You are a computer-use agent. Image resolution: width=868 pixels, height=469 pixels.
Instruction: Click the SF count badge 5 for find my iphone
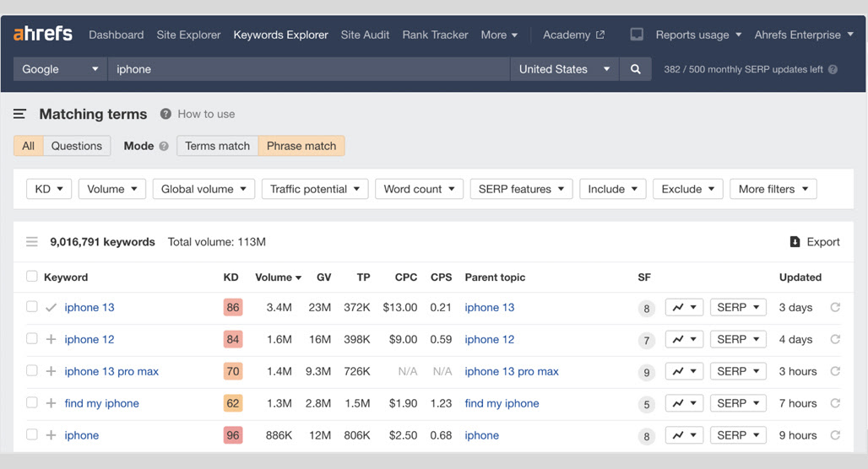647,405
